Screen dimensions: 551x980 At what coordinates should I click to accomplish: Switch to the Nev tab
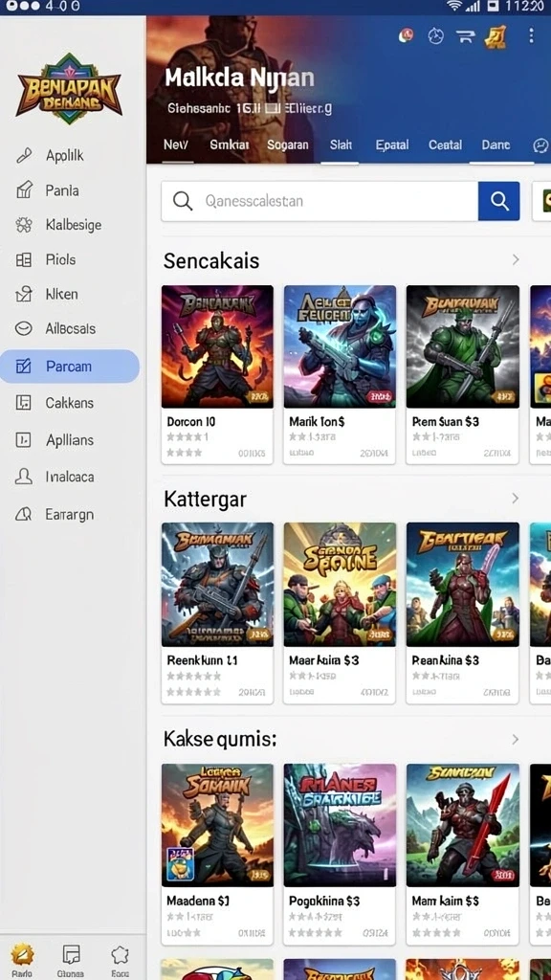tap(176, 145)
